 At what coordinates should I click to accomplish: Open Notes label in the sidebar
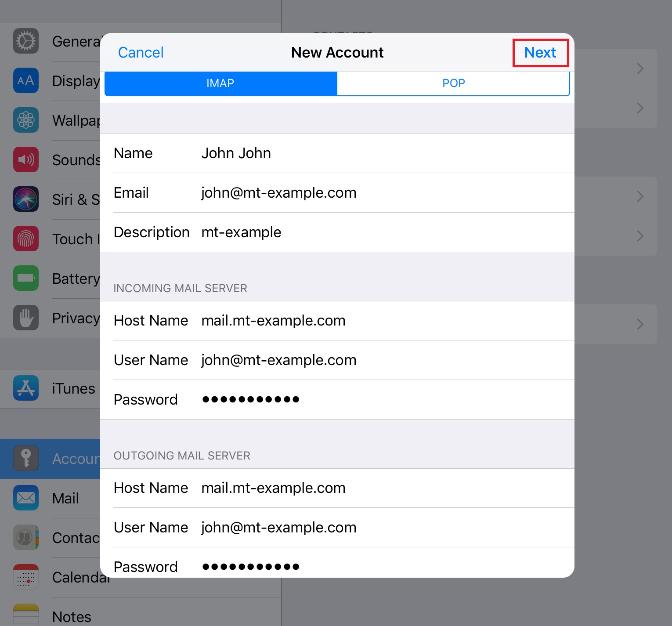coord(72,617)
